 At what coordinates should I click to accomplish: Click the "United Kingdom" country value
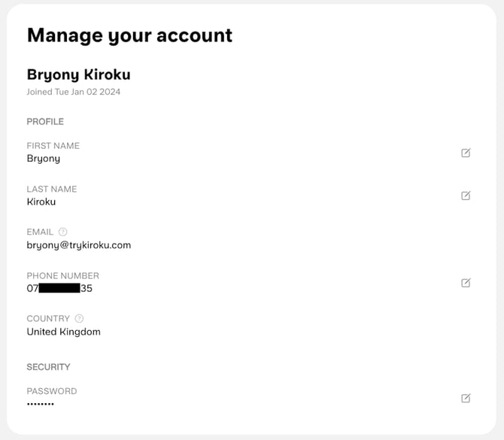[63, 332]
